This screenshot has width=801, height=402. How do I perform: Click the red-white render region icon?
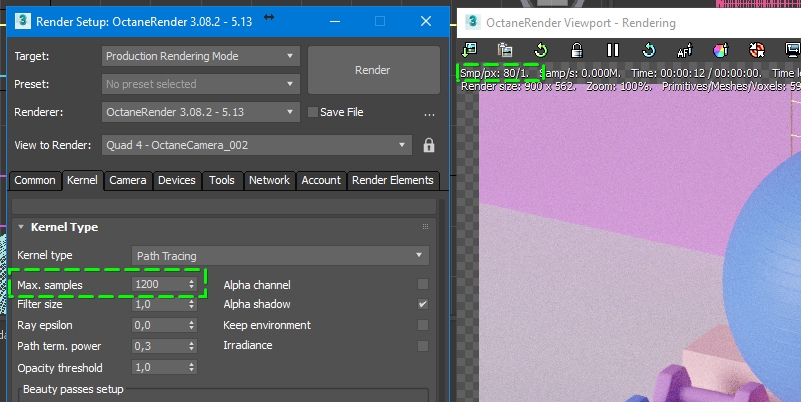[757, 50]
